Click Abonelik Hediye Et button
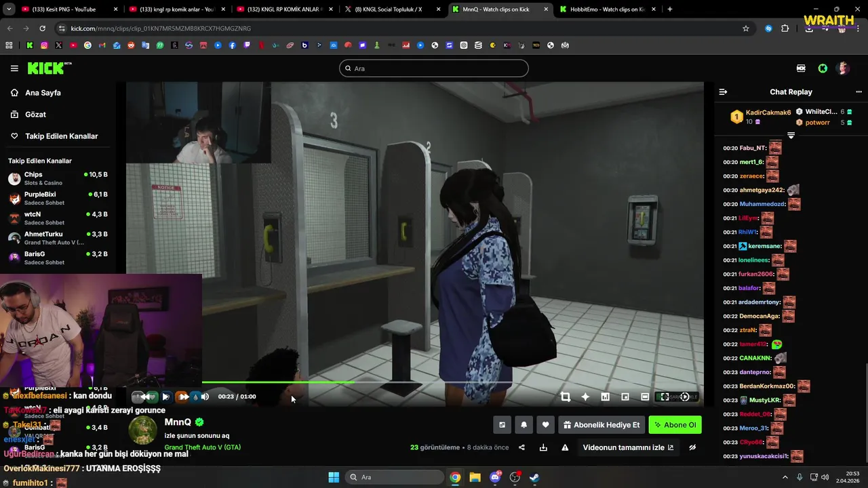868x488 pixels. (x=601, y=425)
